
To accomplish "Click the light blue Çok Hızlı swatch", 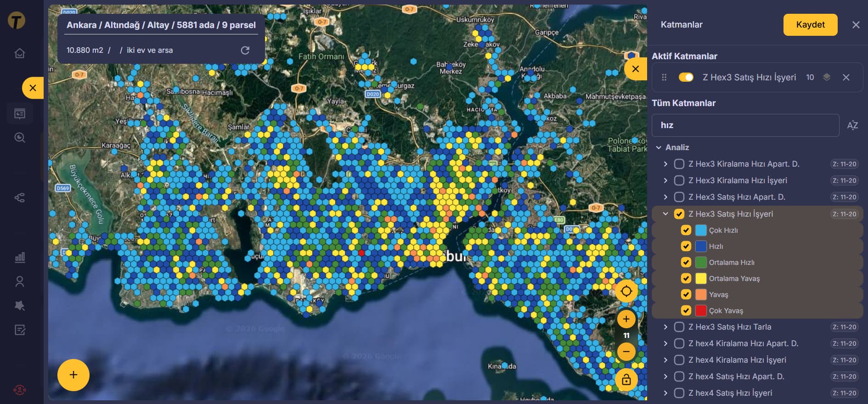I will point(701,230).
